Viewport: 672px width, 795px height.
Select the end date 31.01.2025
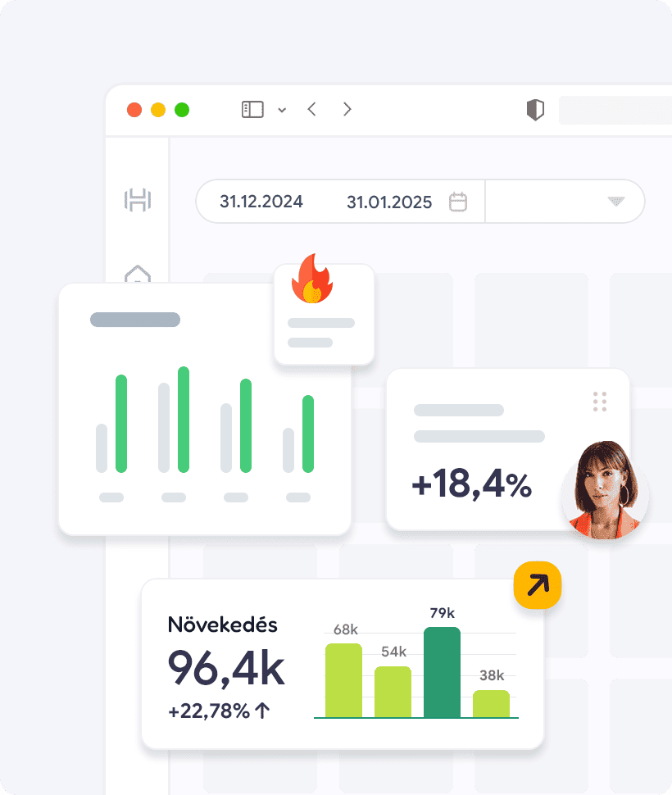point(389,202)
